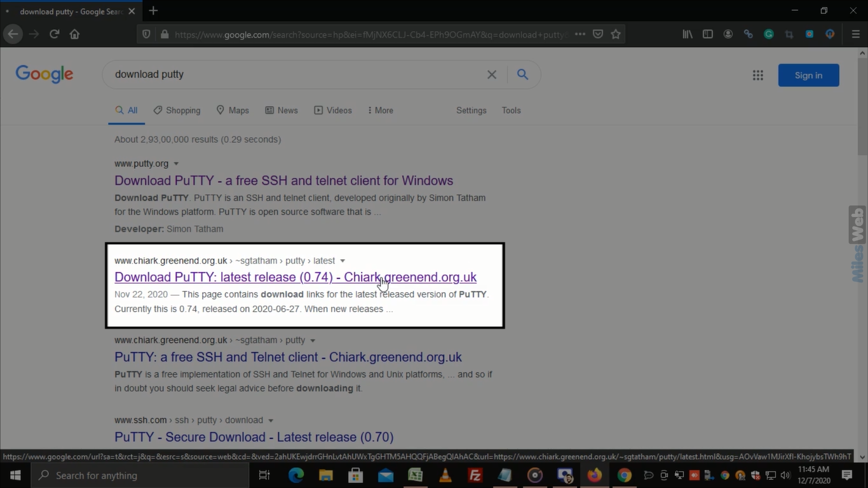Screen dimensions: 868x488
Task: Go to the Google logo homepage
Action: coord(44,74)
